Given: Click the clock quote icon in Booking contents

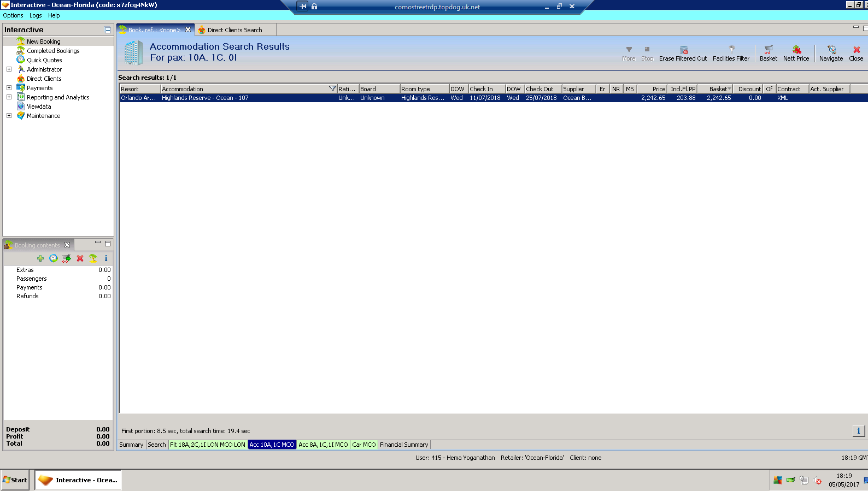Looking at the screenshot, I should click(x=54, y=258).
